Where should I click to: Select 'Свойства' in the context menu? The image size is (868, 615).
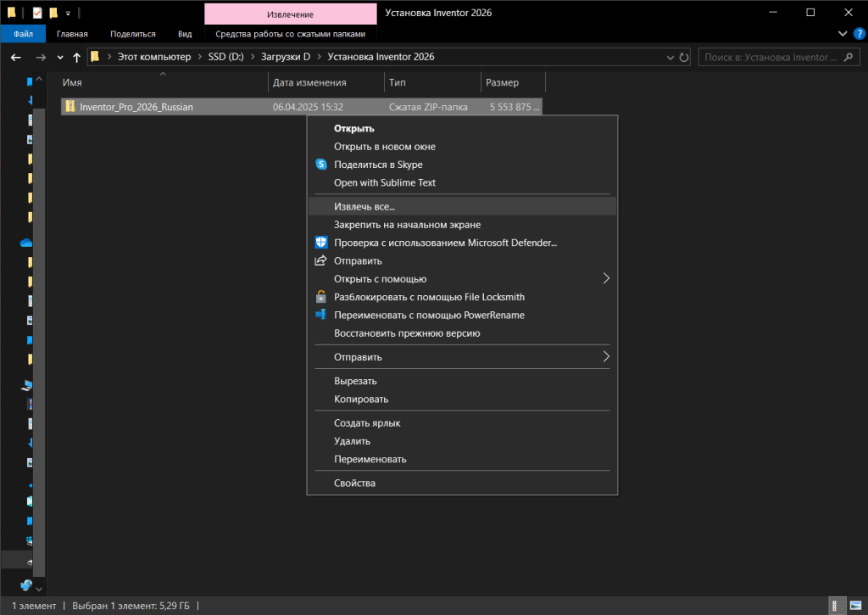(x=354, y=483)
